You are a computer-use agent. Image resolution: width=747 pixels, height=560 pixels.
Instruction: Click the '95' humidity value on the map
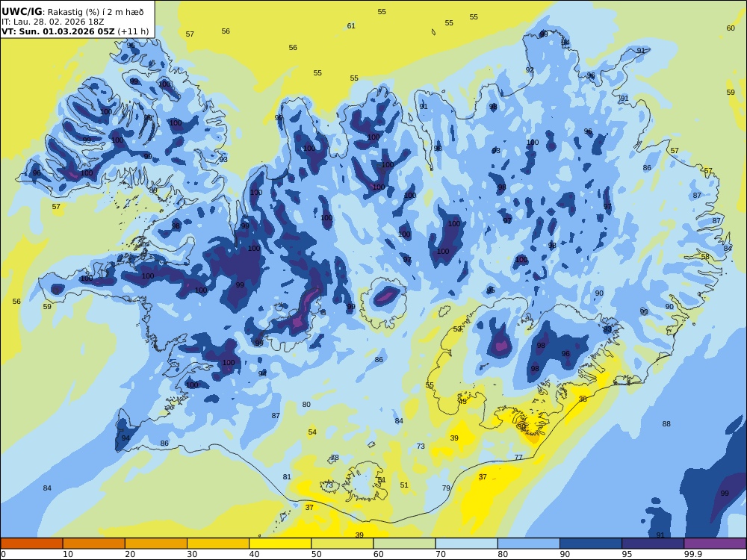click(x=491, y=290)
